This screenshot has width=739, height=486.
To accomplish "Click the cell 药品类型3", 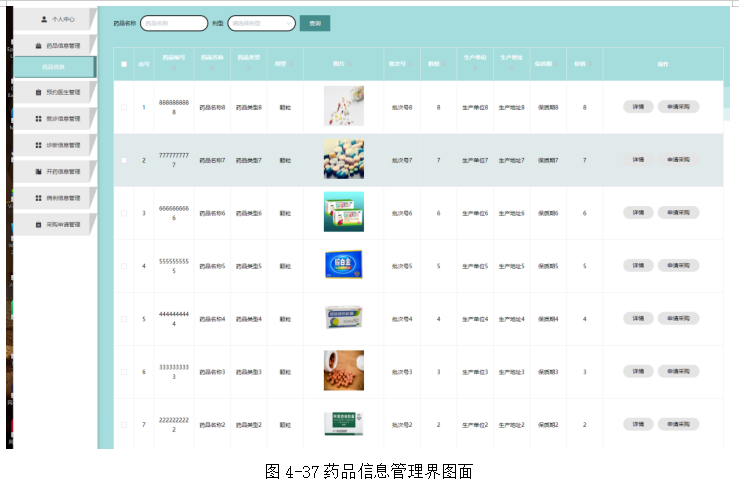I will click(249, 372).
